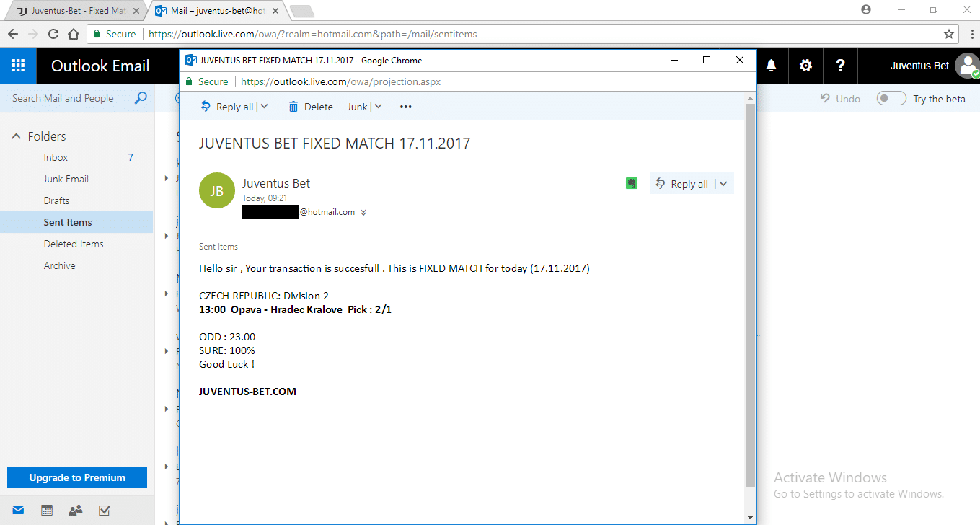This screenshot has height=525, width=980.
Task: Click the ODD : 23.00 line
Action: click(x=227, y=337)
